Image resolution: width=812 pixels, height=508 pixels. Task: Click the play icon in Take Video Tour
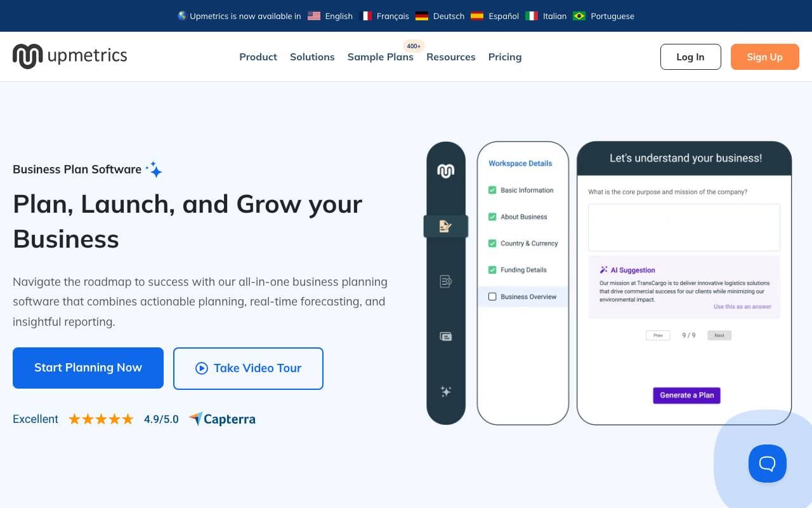pyautogui.click(x=202, y=368)
